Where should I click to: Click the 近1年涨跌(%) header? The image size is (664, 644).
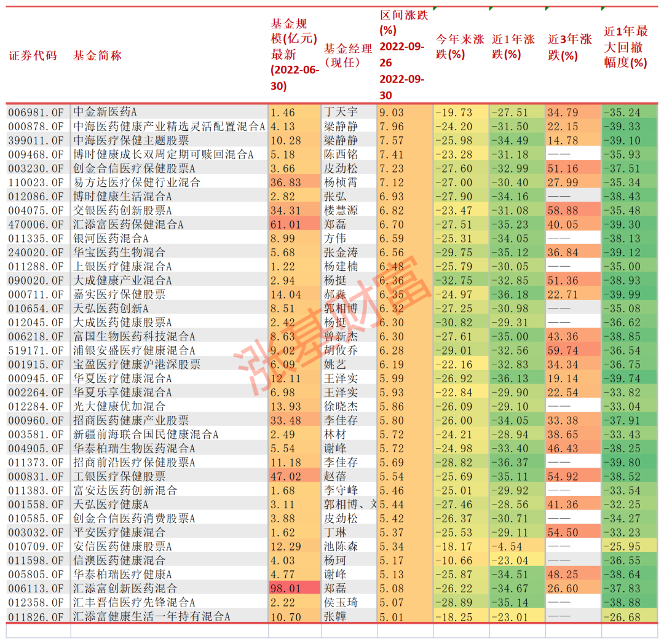[513, 47]
